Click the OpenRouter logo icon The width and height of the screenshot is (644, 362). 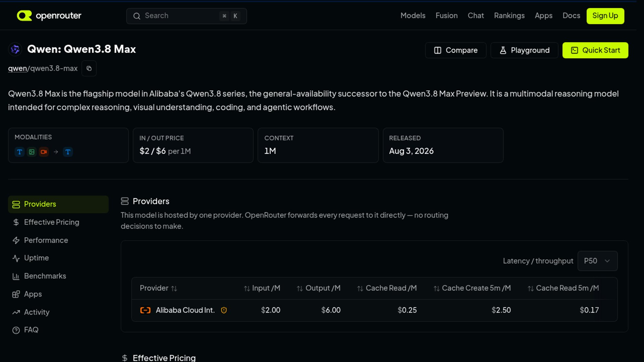point(24,15)
